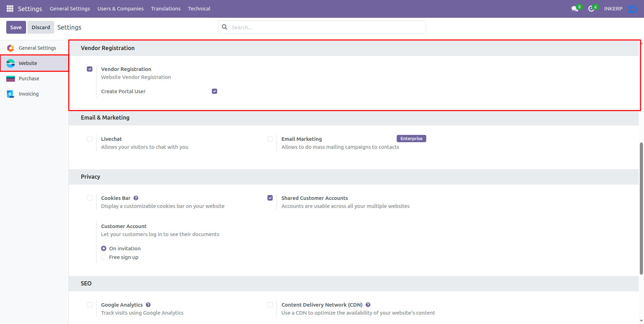Open Cookies Bar help question icon

click(136, 198)
